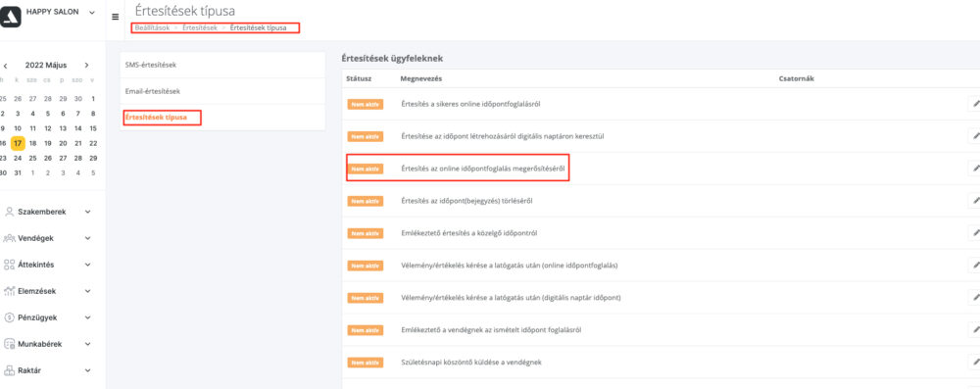Viewport: 980px width, 389px height.
Task: Select 'Emlékeztető értesítés a közelgő időpontról' text
Action: (x=469, y=233)
